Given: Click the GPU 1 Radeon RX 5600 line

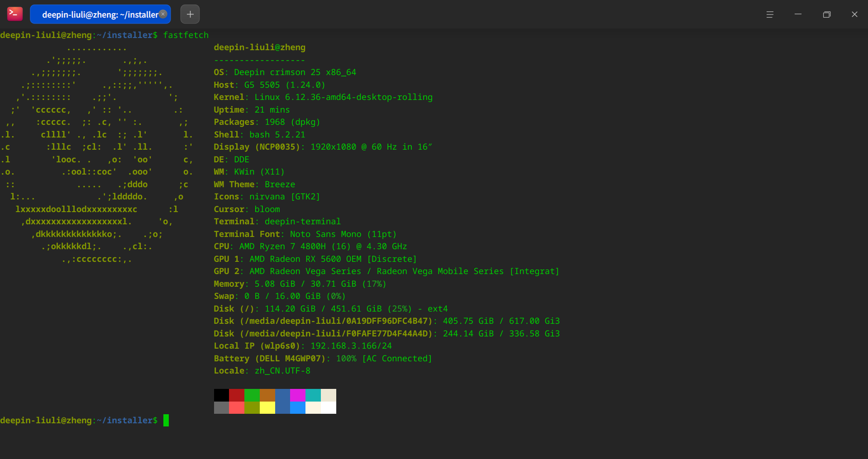Looking at the screenshot, I should (315, 259).
